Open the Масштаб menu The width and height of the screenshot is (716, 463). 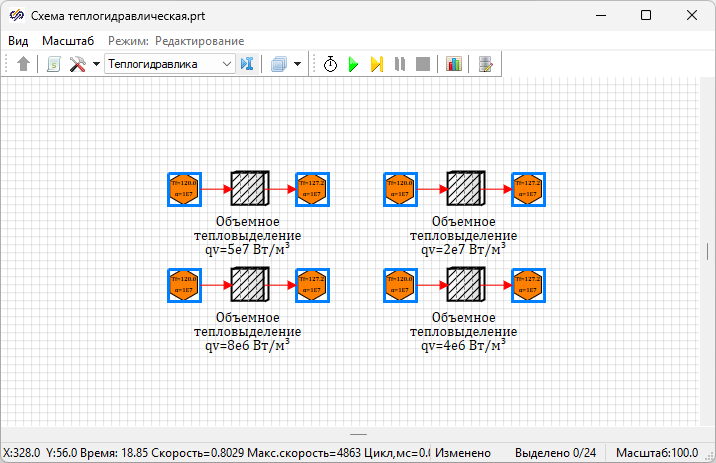(x=68, y=41)
